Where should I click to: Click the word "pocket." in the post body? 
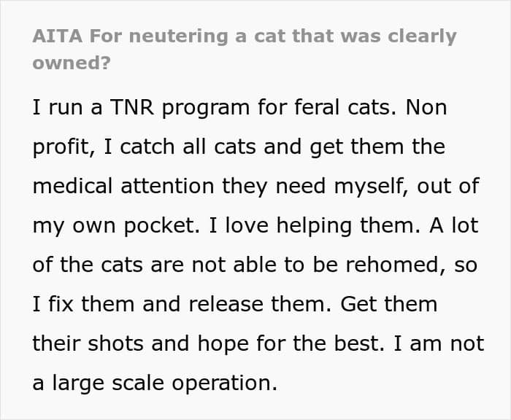click(162, 226)
